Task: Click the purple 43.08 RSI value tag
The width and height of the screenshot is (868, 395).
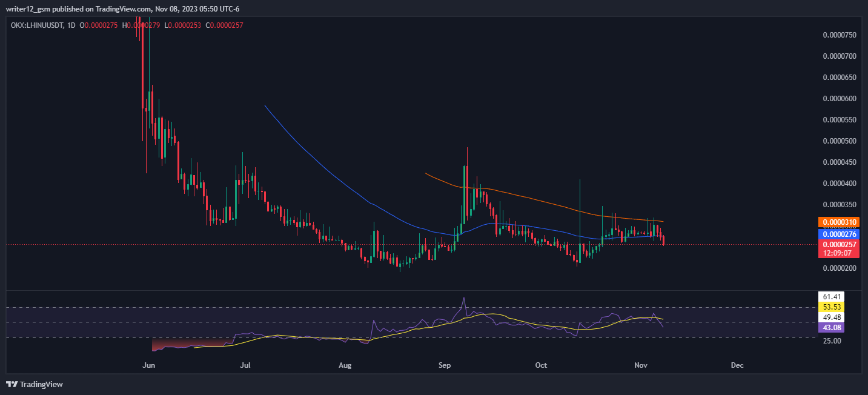Action: (x=831, y=328)
